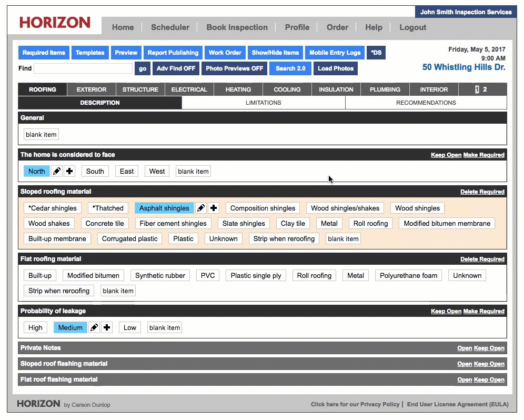Open the Sloped roof flashing material section
Viewport: 524px width, 420px height.
pyautogui.click(x=464, y=364)
